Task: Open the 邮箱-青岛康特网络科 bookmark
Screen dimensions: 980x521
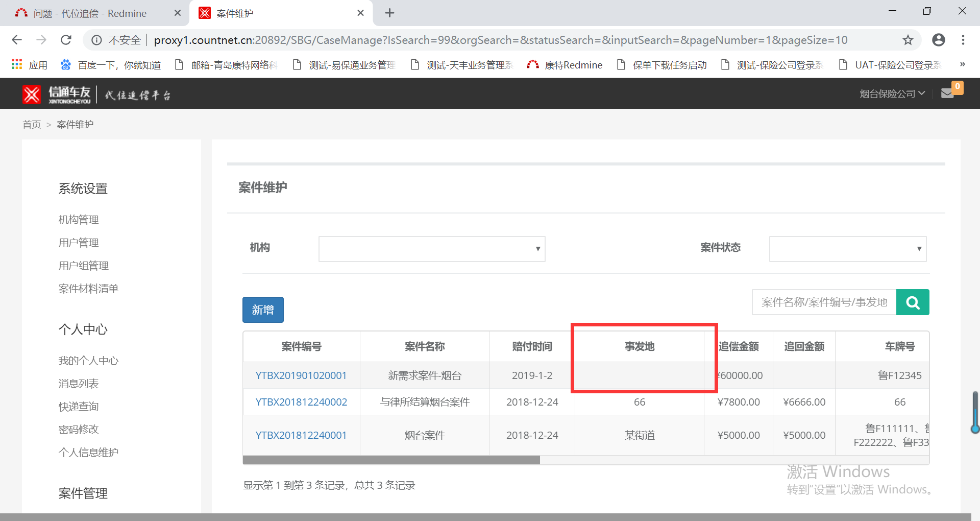Action: (x=226, y=65)
